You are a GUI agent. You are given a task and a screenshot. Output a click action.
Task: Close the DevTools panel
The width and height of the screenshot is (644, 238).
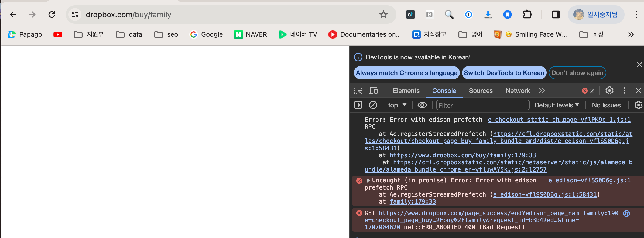(638, 91)
